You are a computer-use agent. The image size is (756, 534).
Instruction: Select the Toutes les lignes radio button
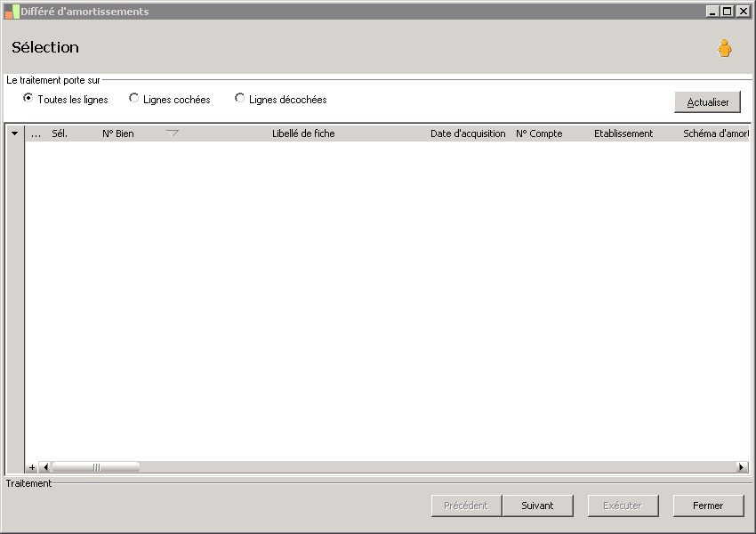28,98
